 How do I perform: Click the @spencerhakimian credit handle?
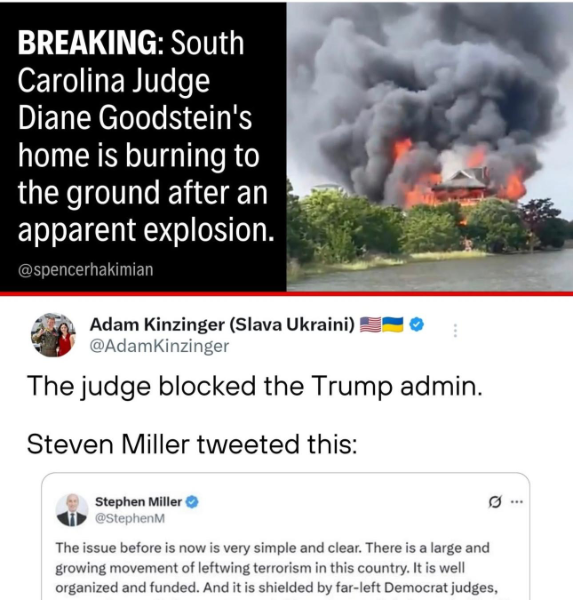pos(85,269)
